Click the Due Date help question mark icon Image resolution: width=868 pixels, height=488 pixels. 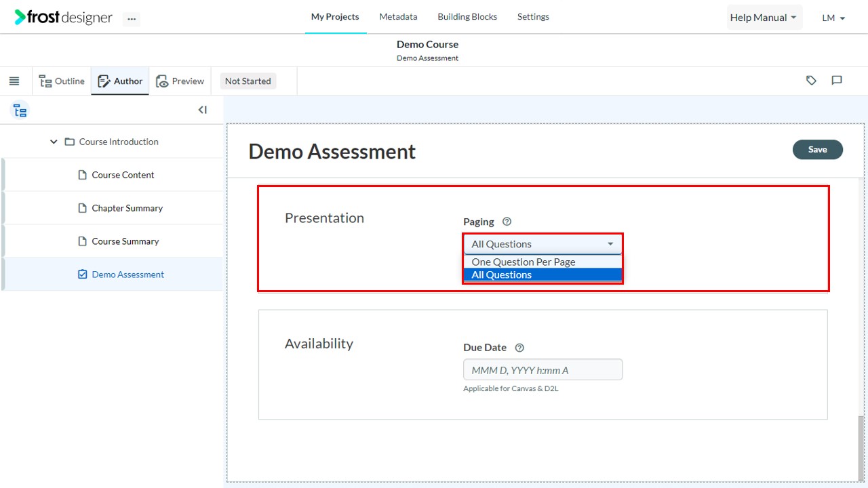point(519,348)
